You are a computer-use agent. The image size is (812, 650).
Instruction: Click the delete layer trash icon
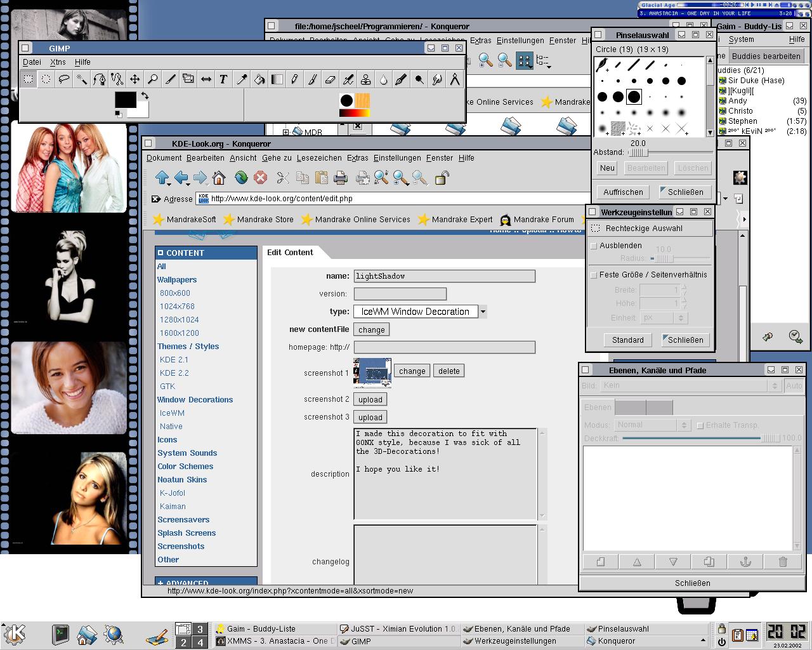click(783, 562)
